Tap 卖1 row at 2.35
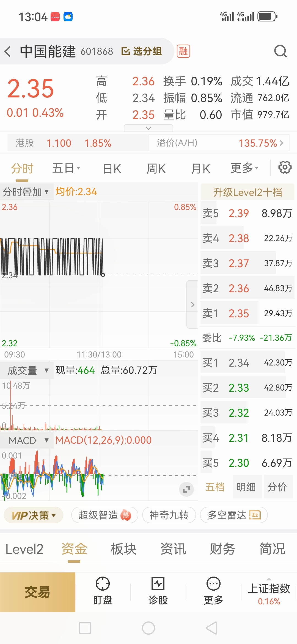The width and height of the screenshot is (297, 644). tap(248, 313)
